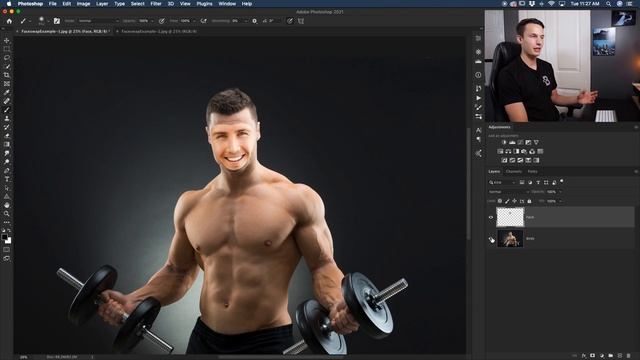Swap foreground and background colors
Image resolution: width=640 pixels, height=360 pixels.
(x=9, y=231)
